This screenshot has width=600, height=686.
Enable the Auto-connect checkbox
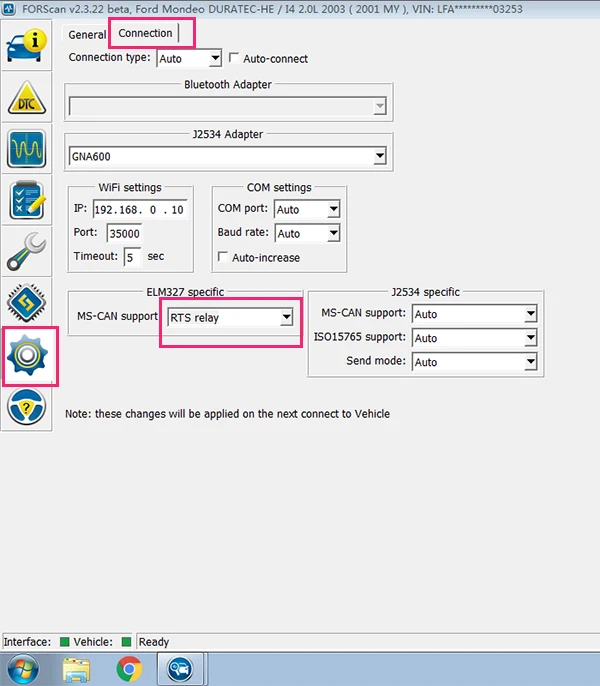tap(234, 58)
